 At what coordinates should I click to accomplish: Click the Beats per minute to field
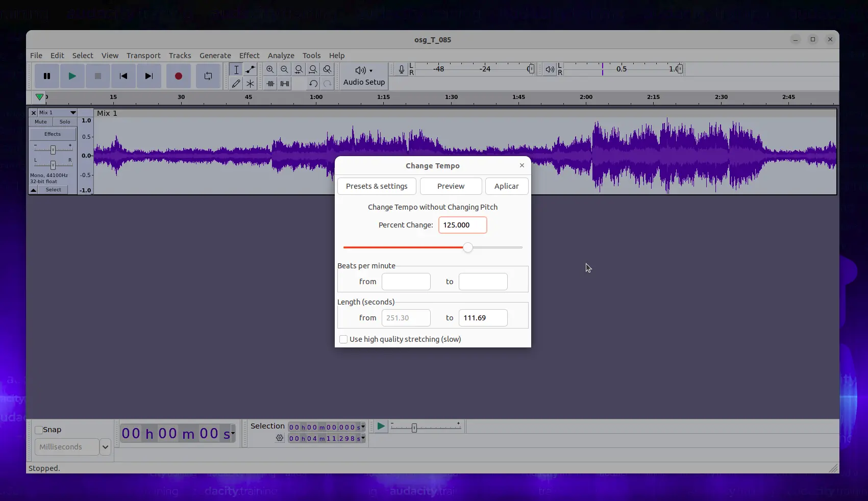483,282
